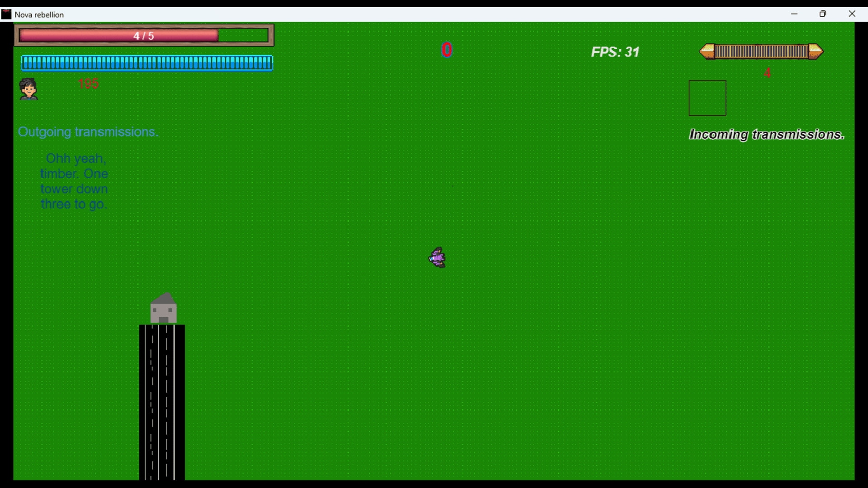Screen dimensions: 868x488
Task: Toggle the empty incoming transmission box
Action: 707,98
